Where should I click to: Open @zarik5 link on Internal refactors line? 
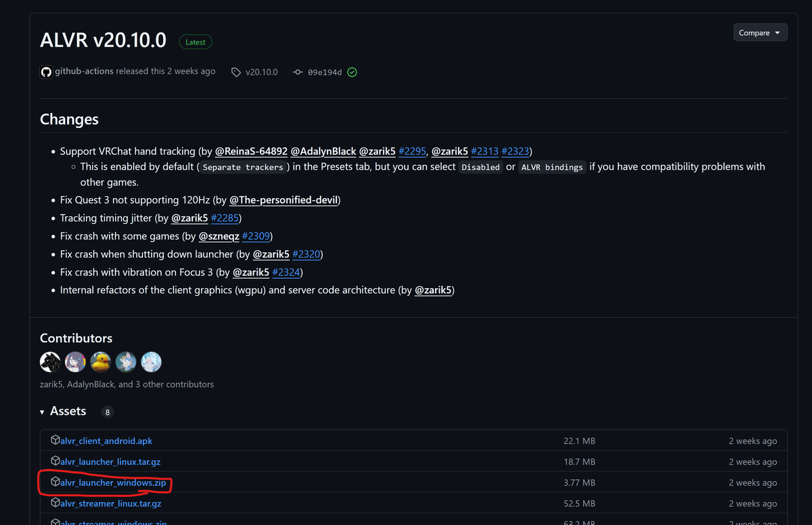tap(433, 290)
